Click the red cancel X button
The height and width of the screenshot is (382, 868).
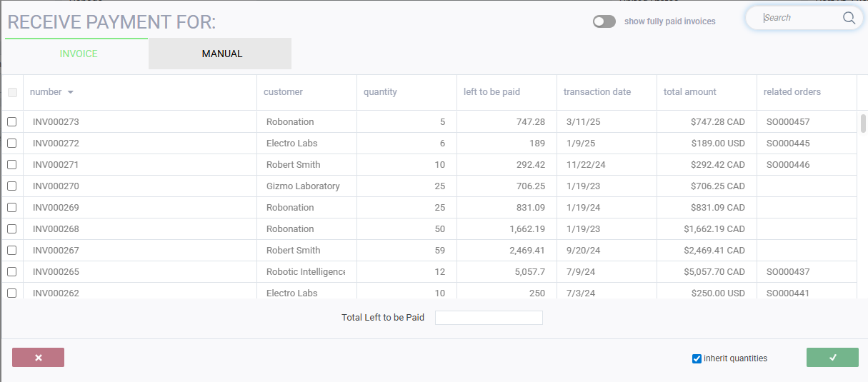(x=39, y=358)
